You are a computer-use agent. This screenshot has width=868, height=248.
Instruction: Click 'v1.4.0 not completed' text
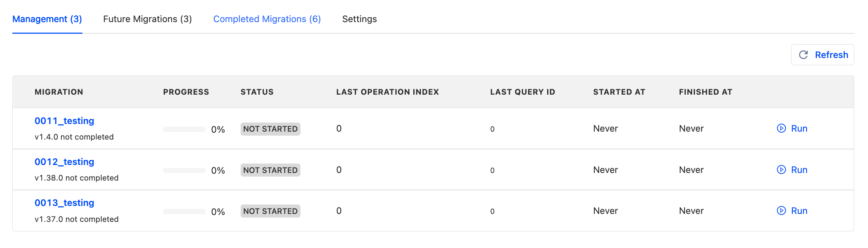(x=74, y=137)
